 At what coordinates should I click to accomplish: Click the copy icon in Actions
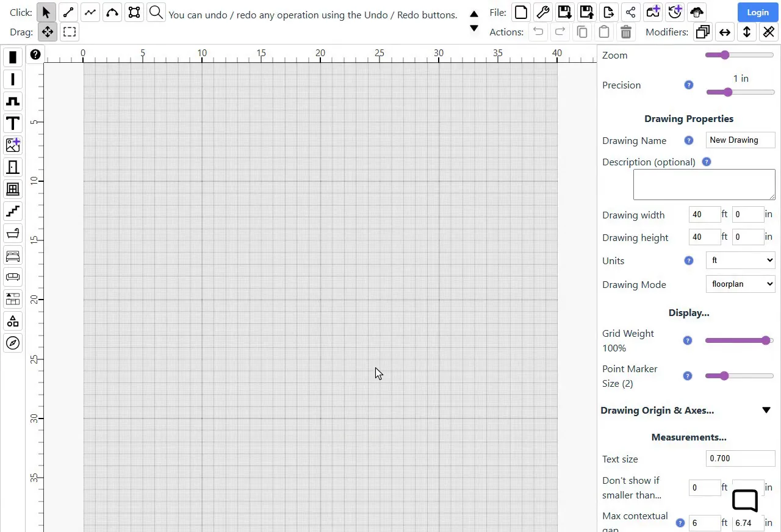582,32
